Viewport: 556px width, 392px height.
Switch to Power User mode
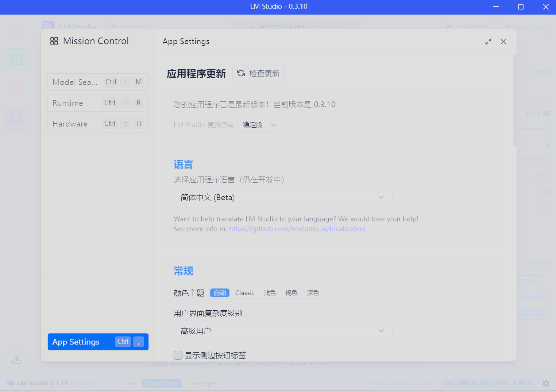pyautogui.click(x=162, y=383)
